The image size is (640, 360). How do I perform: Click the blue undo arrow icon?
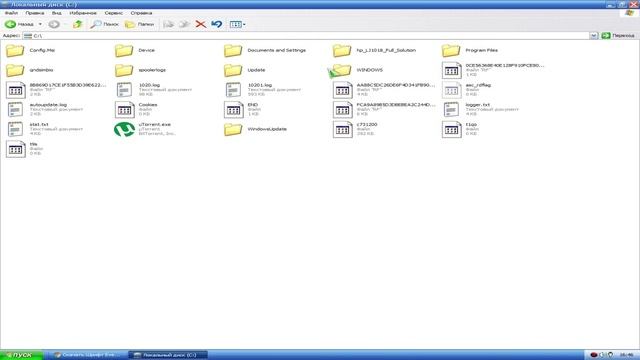coord(217,24)
